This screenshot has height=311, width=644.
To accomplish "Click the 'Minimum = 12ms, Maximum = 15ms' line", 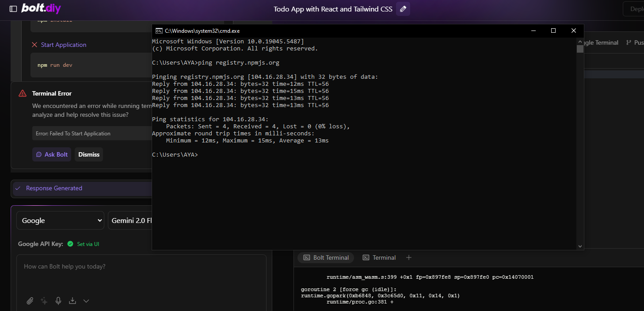I will click(x=248, y=141).
